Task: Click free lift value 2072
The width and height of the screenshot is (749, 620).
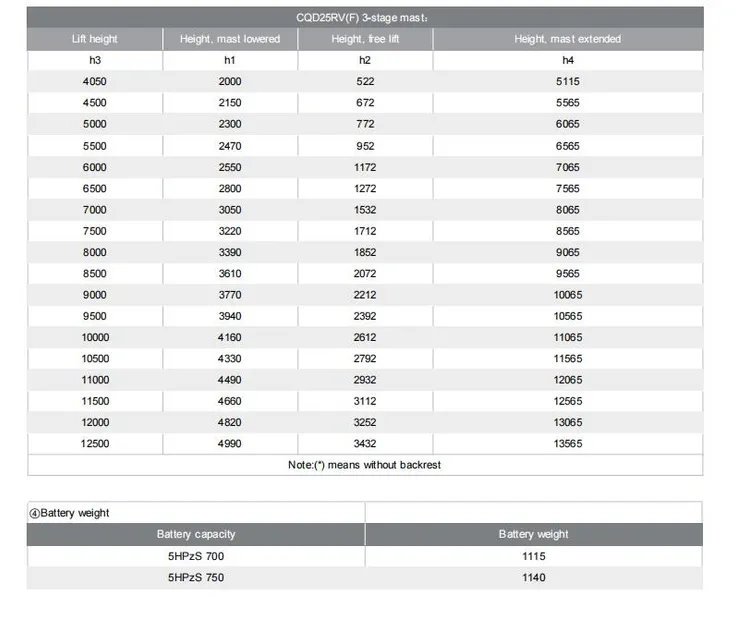Action: click(365, 274)
